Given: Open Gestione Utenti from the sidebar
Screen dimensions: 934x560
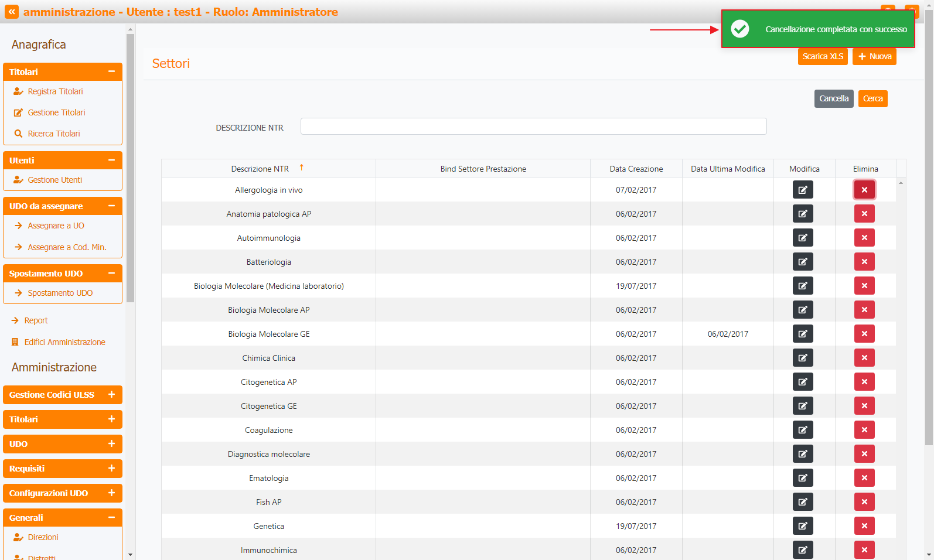Looking at the screenshot, I should coord(54,180).
